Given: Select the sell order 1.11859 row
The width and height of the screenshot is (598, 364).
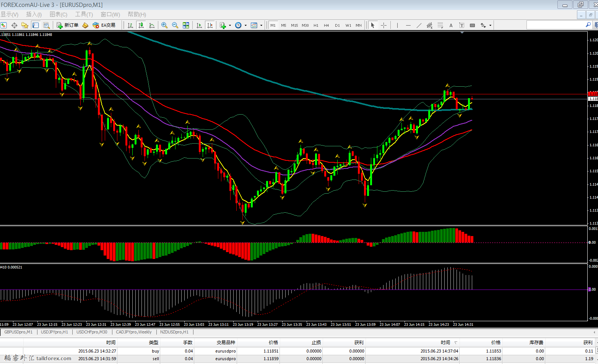Looking at the screenshot, I should click(299, 359).
